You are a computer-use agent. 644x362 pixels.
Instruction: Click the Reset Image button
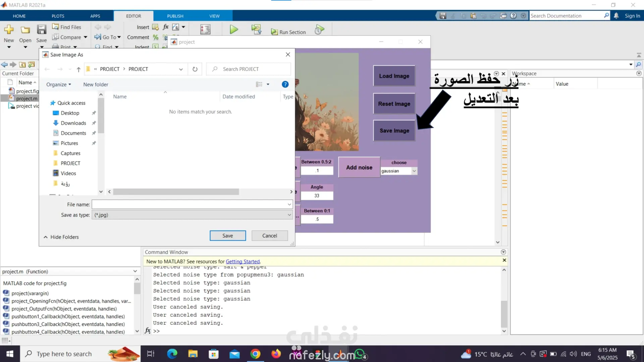point(394,104)
